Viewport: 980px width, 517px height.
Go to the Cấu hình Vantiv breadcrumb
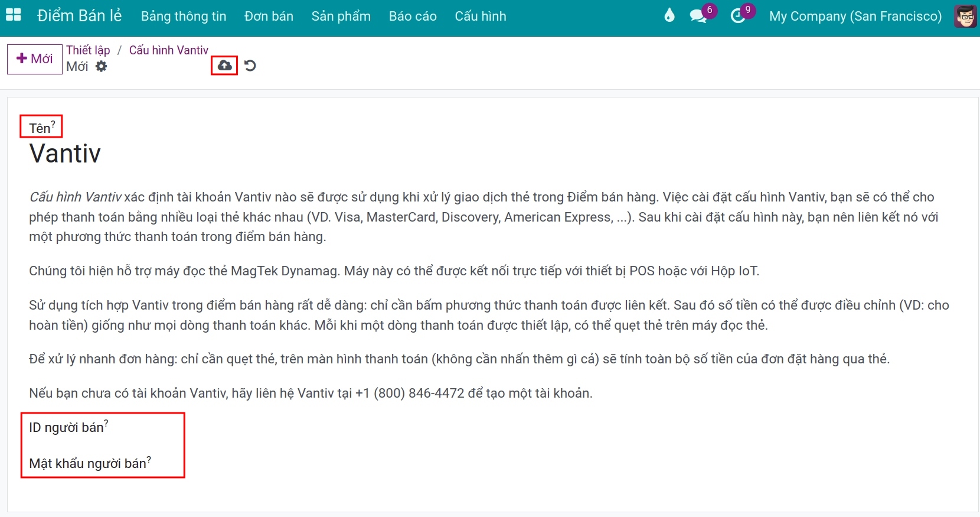pyautogui.click(x=169, y=50)
